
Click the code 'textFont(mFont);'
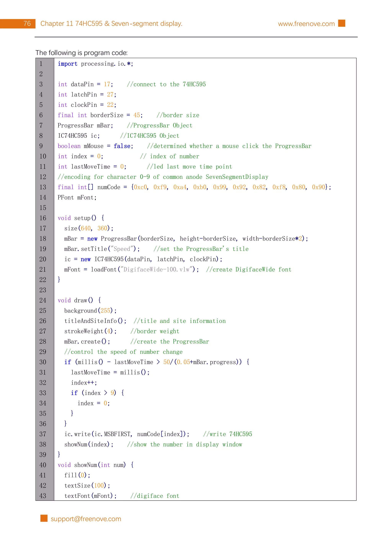coord(90,496)
